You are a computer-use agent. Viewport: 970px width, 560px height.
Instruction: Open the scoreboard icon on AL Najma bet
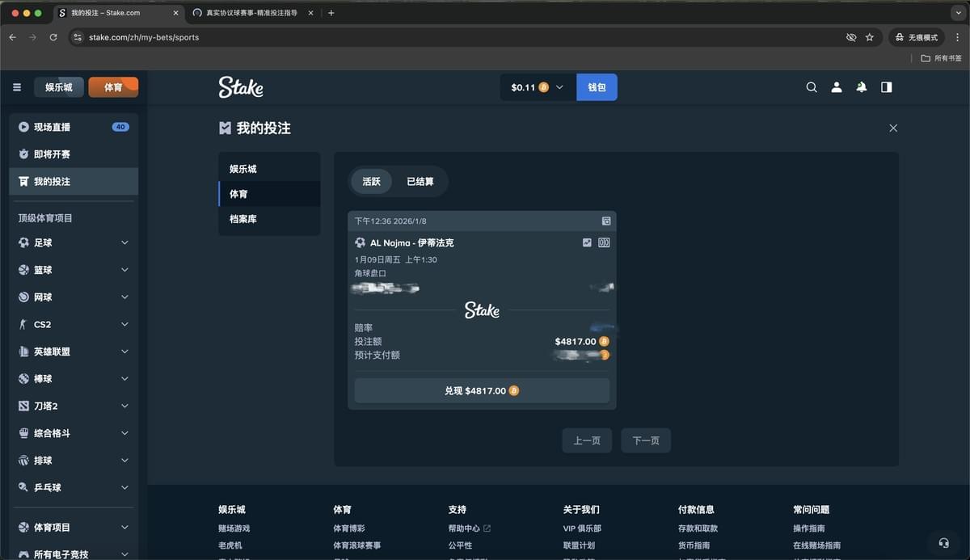604,242
